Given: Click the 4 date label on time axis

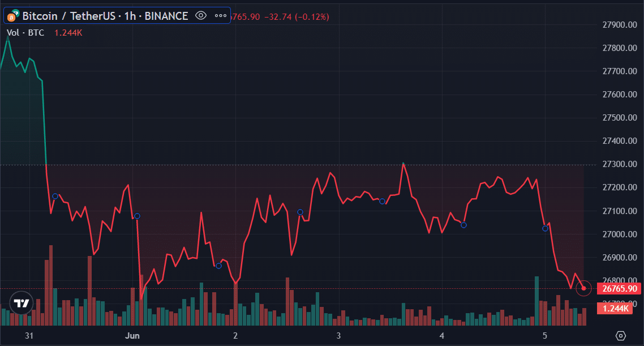Looking at the screenshot, I should pos(441,336).
